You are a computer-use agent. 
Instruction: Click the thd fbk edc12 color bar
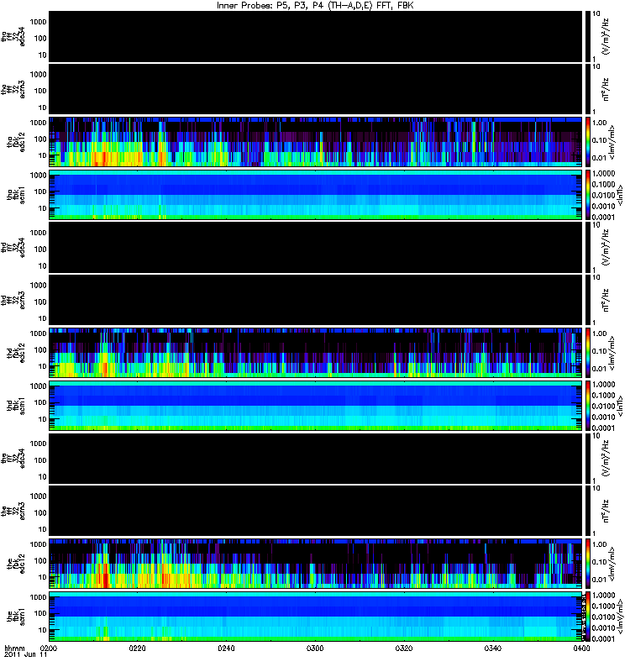click(x=588, y=352)
